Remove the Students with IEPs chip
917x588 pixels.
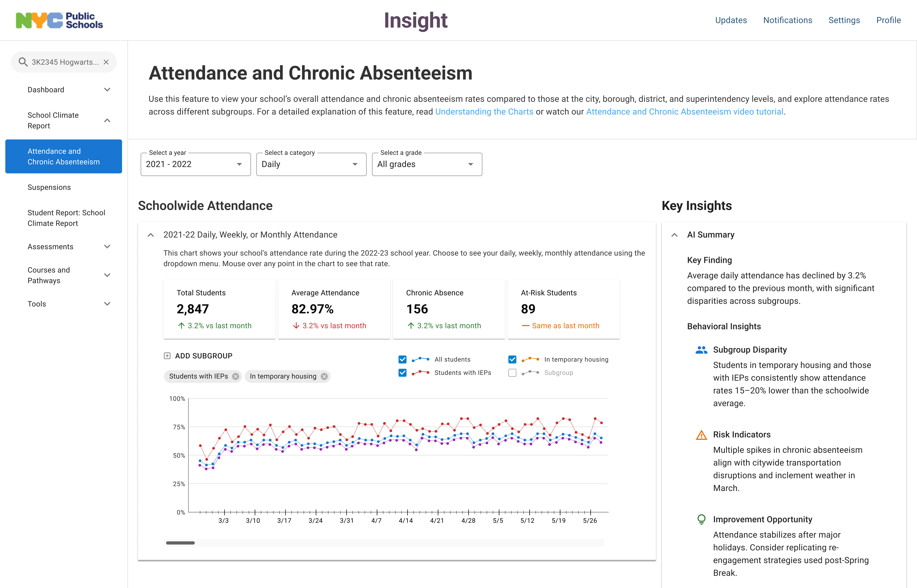pyautogui.click(x=236, y=376)
